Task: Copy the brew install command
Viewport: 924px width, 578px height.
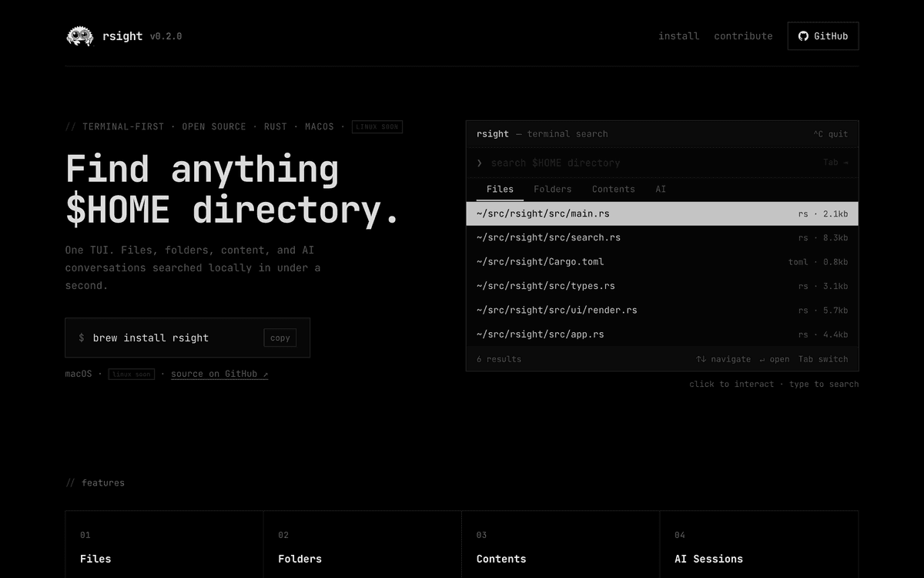Action: coord(280,338)
